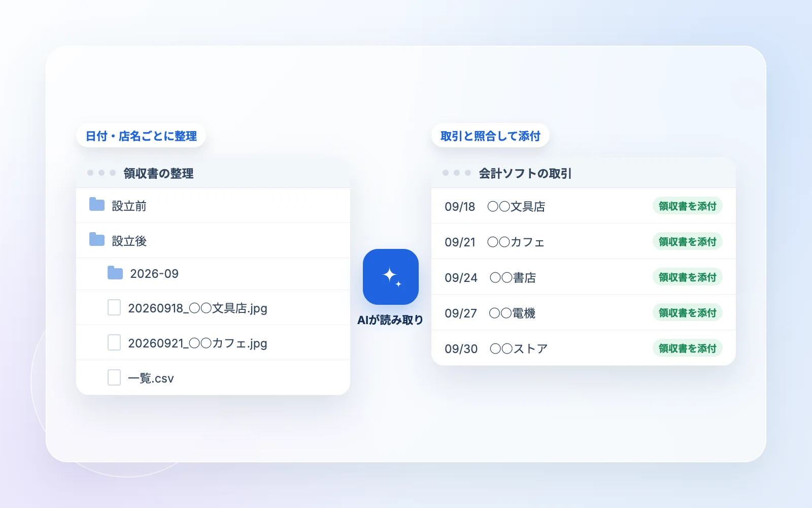Viewport: 812px width, 508px height.
Task: Select the 〇〇カフェ transaction name
Action: (x=516, y=242)
